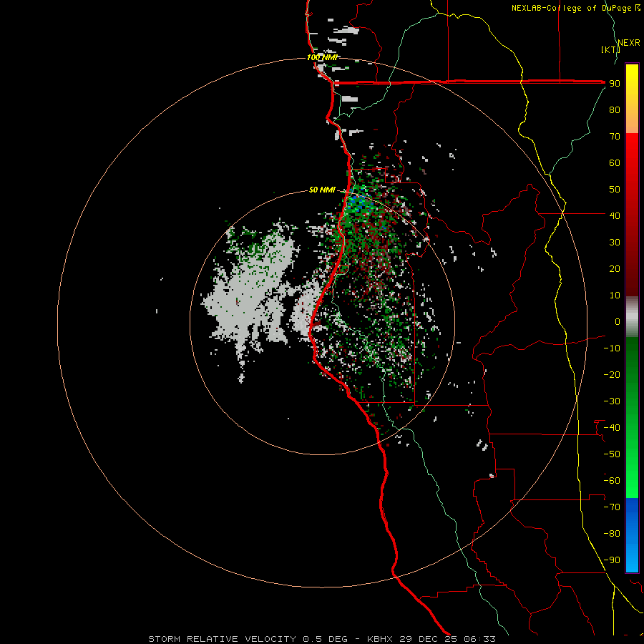Click the -70 scale value

click(x=612, y=507)
